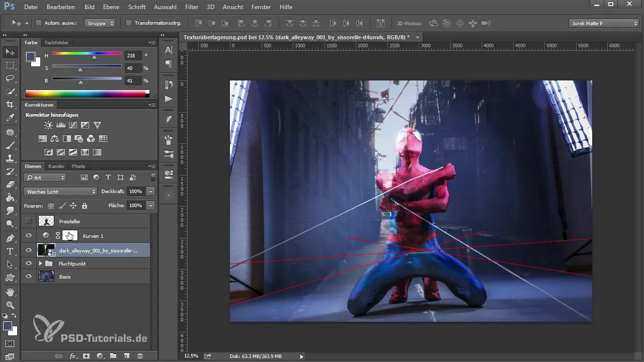Create new fill or adjustment layer
Viewport: 644px width, 362px height.
[x=100, y=355]
